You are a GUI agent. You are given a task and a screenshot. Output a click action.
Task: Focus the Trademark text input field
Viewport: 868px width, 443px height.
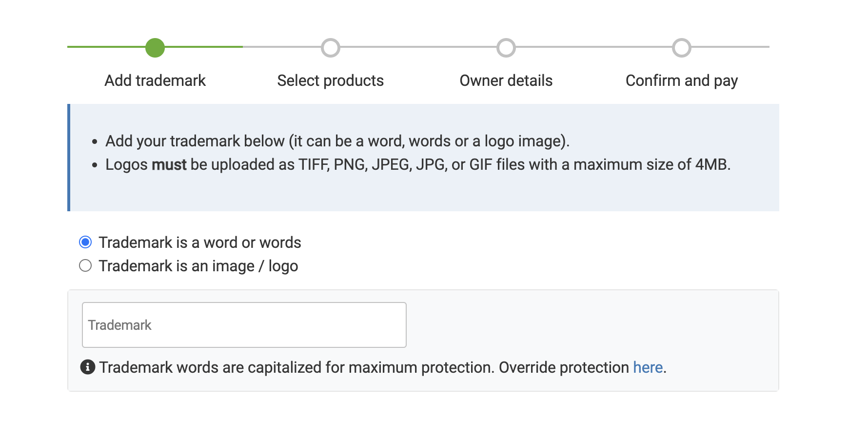pos(244,325)
